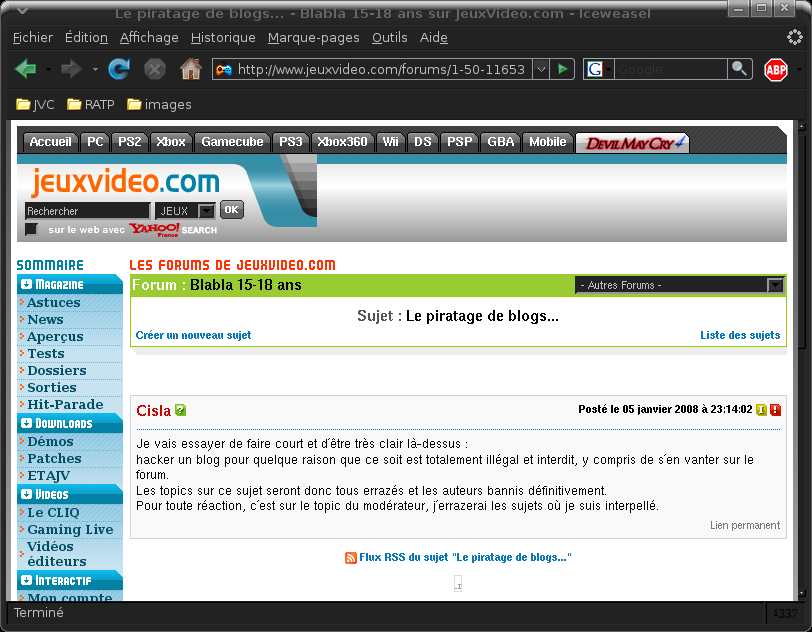
Task: Open the JVC bookmarks folder
Action: 35,105
